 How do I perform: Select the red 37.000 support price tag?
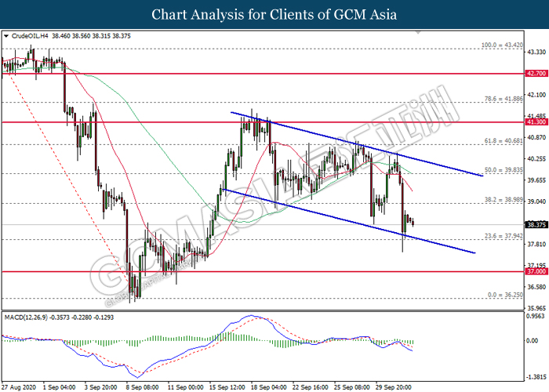pos(536,271)
